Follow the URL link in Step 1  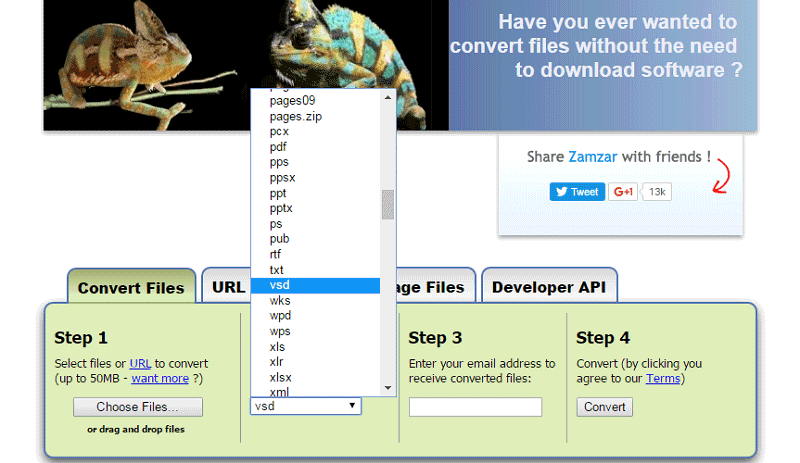coord(140,363)
